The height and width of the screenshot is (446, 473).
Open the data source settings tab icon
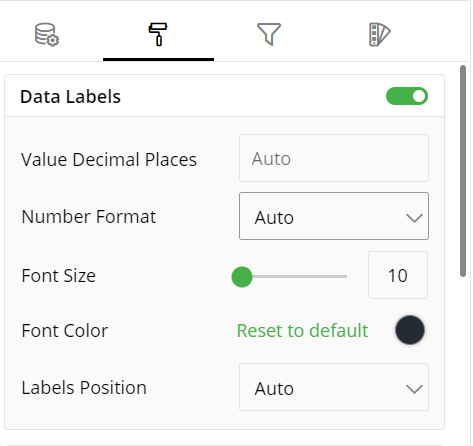point(47,34)
